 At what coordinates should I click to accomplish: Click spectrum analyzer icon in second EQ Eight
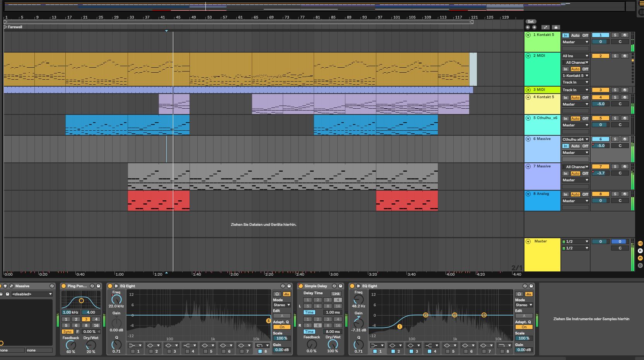pos(528,294)
